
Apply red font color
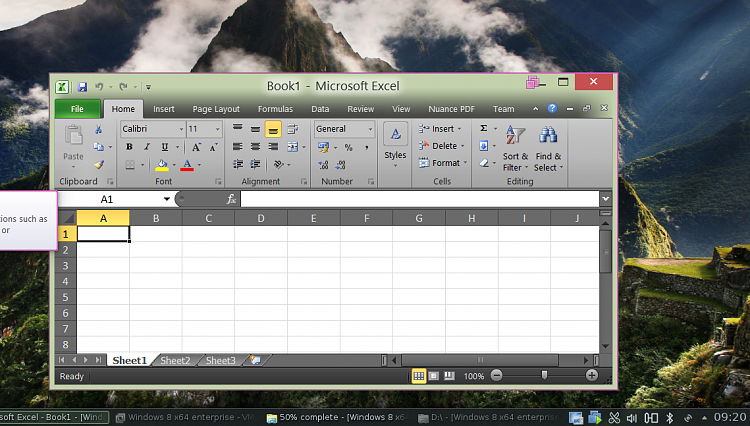tap(187, 165)
